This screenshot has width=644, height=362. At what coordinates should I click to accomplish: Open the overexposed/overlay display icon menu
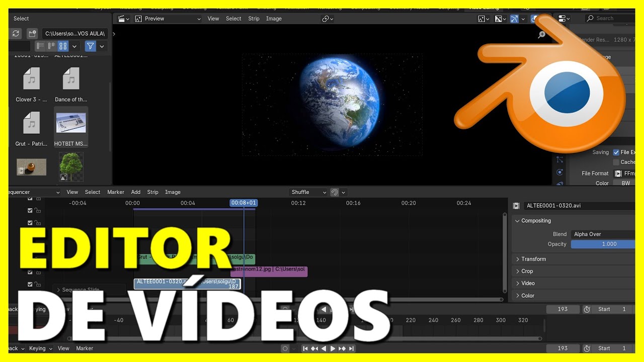pos(501,19)
